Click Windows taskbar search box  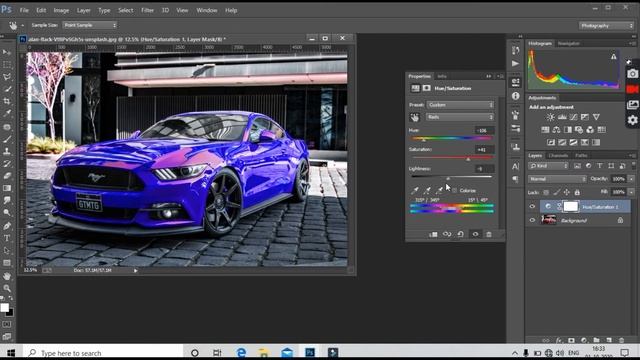tap(103, 353)
